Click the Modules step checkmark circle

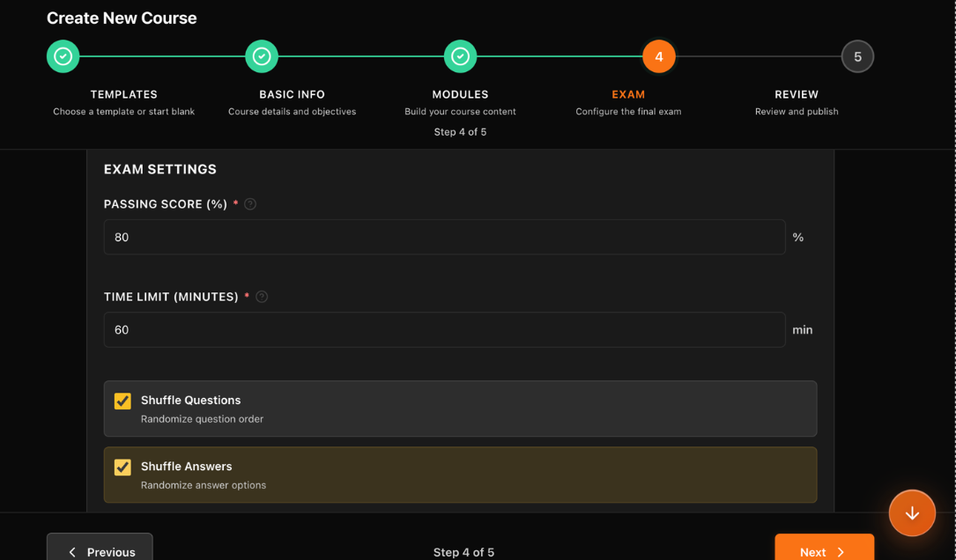pyautogui.click(x=460, y=56)
